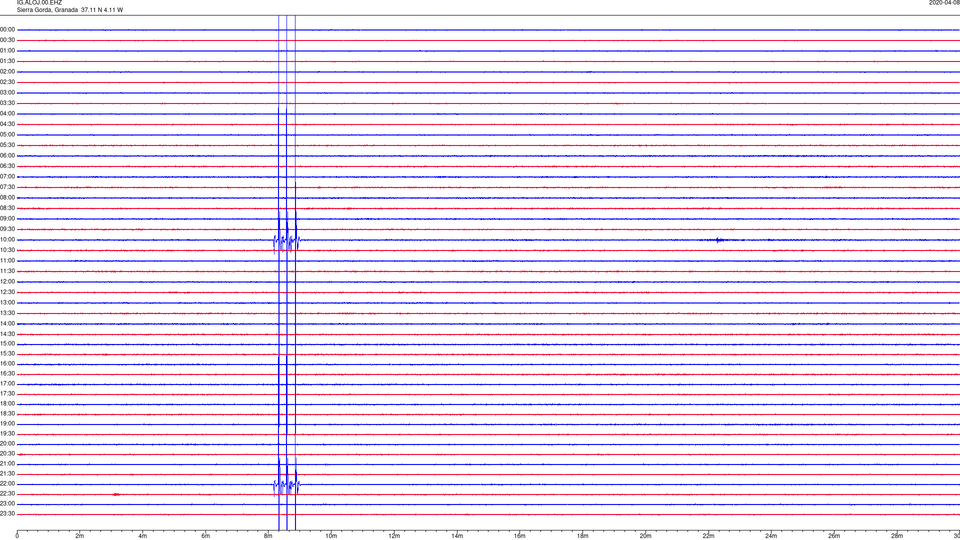
Task: Select the 20:00 time label
Action: [7, 443]
